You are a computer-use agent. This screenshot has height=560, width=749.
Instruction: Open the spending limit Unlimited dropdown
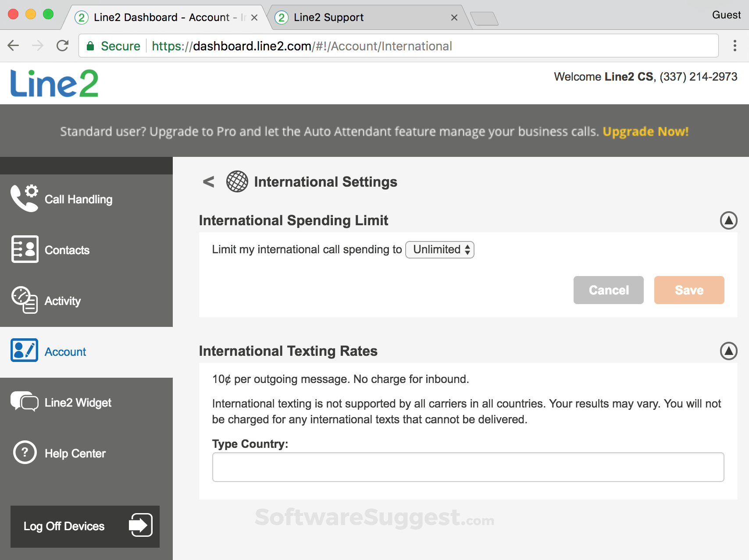pyautogui.click(x=440, y=250)
